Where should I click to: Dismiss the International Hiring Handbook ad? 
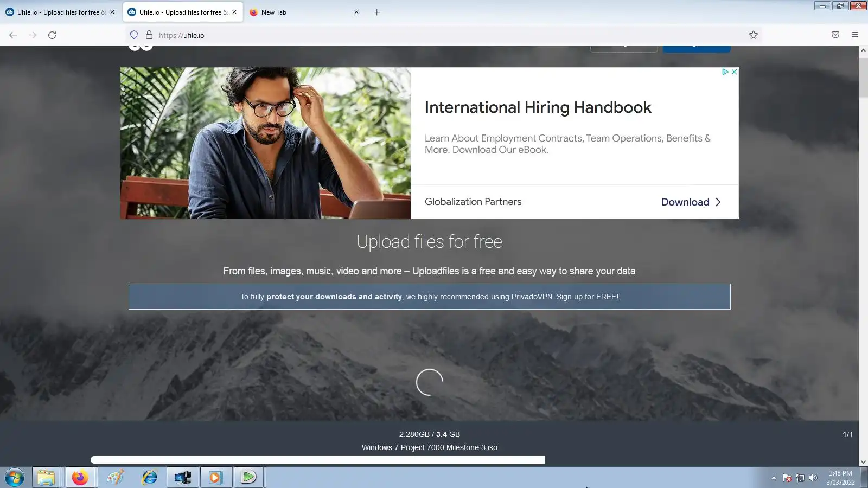pyautogui.click(x=734, y=72)
